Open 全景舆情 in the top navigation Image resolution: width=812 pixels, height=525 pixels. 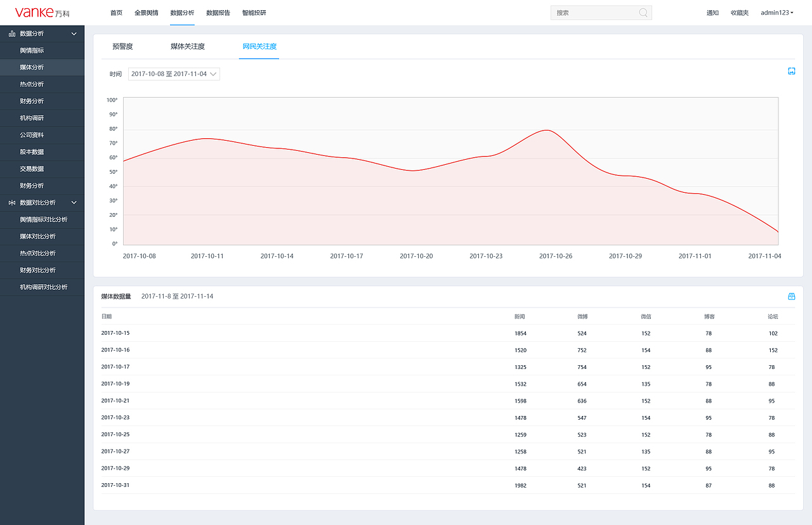coord(147,13)
